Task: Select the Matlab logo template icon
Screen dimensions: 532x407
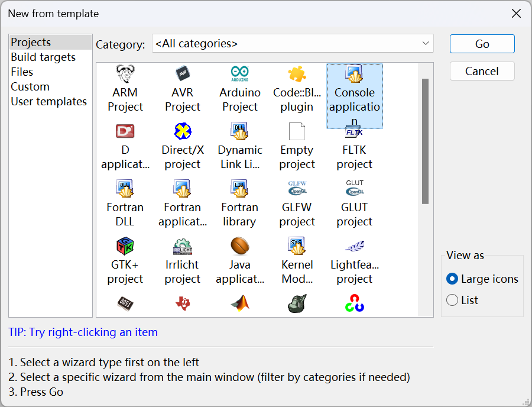Action: pyautogui.click(x=240, y=303)
